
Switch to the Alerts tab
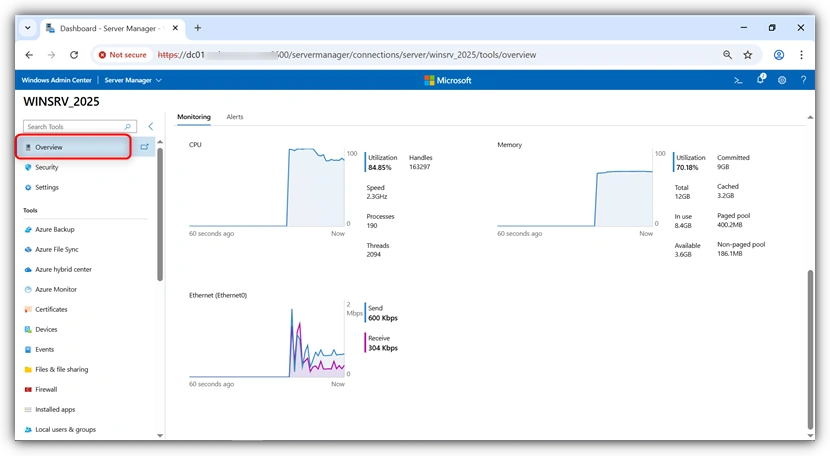tap(235, 117)
